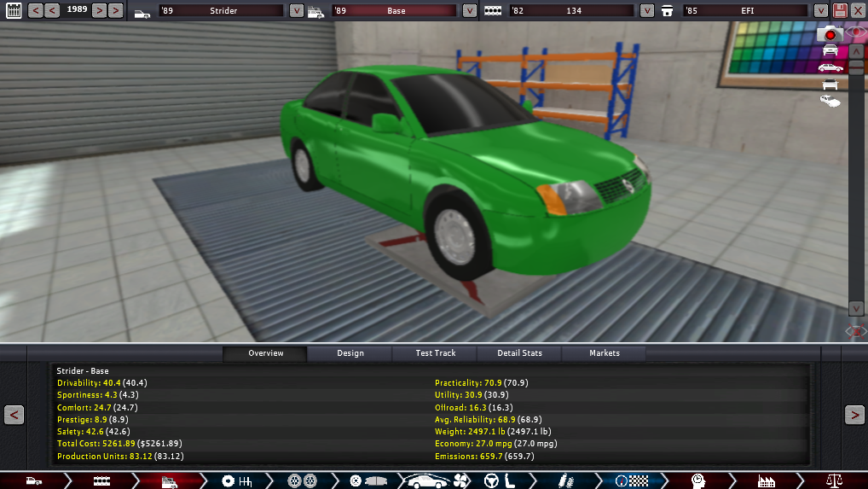Click the right arrow next page button
The height and width of the screenshot is (489, 868).
(x=854, y=415)
